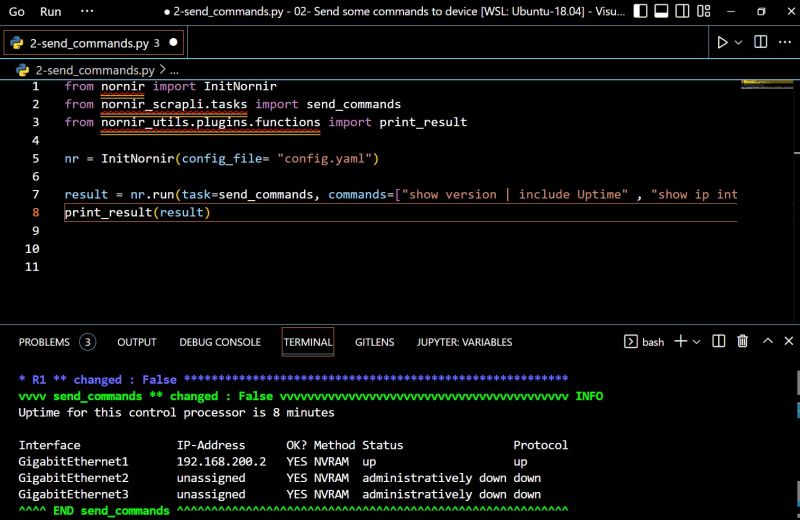The width and height of the screenshot is (800, 520).
Task: Click line number 7 in the gutter
Action: click(x=35, y=194)
